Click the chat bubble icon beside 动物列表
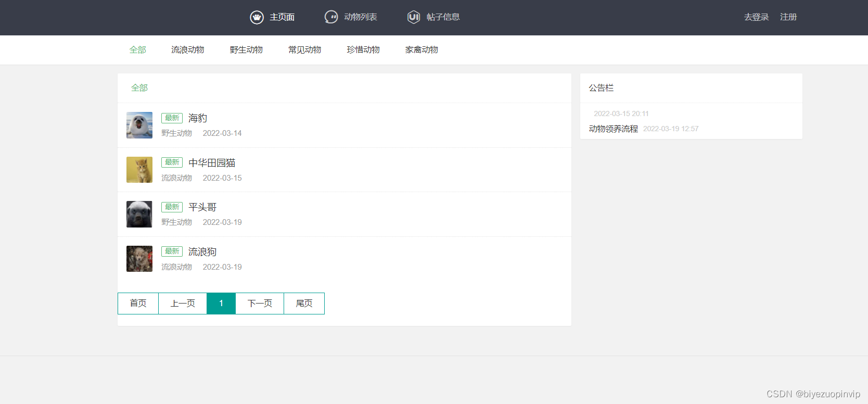Viewport: 868px width, 404px height. (331, 17)
